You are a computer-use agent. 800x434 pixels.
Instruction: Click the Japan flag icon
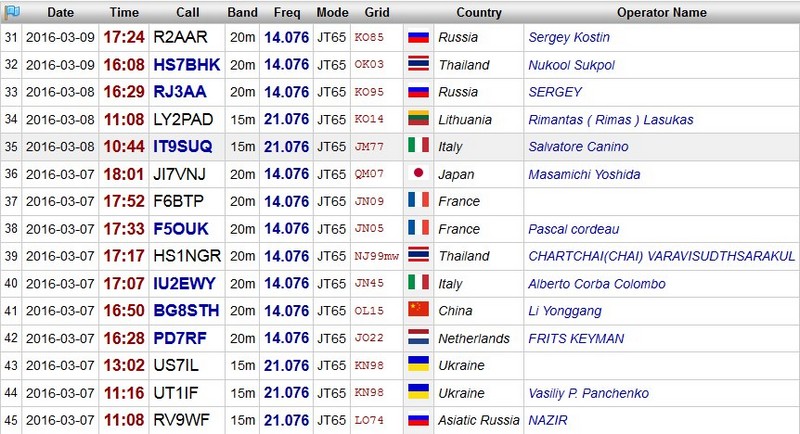(x=418, y=173)
